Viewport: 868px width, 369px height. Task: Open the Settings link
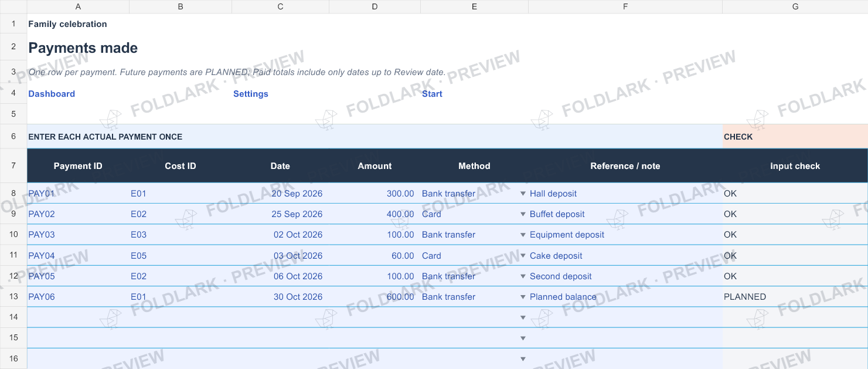[251, 94]
